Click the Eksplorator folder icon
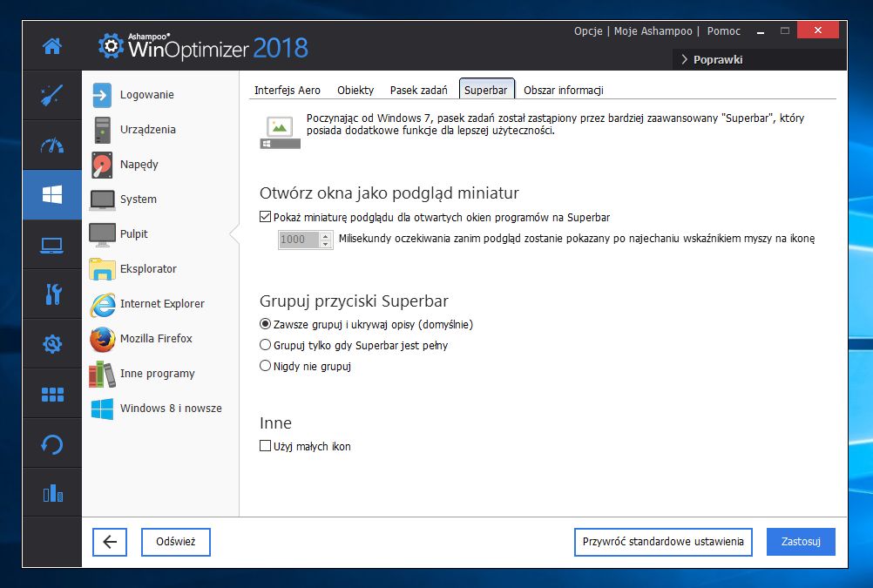Viewport: 873px width, 588px height. click(x=102, y=269)
